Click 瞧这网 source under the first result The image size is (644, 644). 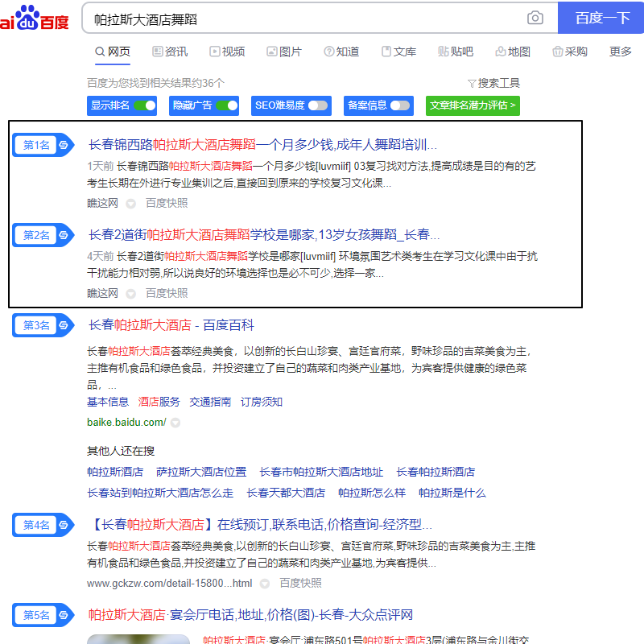(x=103, y=204)
